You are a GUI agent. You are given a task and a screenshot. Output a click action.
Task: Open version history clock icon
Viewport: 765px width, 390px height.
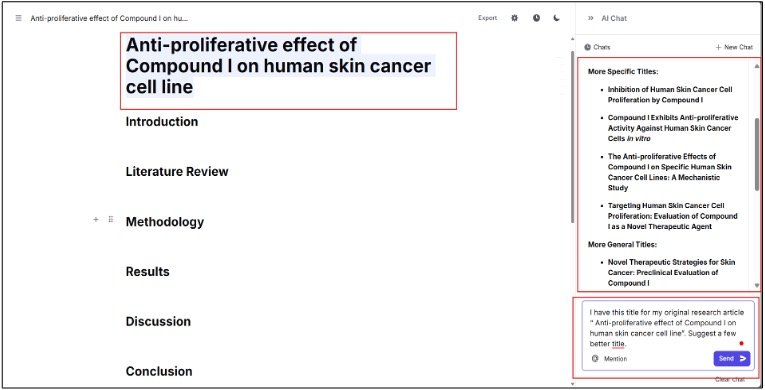pos(536,18)
